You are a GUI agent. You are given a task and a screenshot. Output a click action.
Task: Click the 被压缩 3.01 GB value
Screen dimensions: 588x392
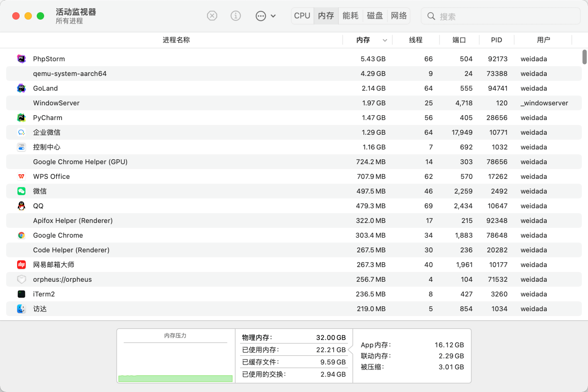451,367
